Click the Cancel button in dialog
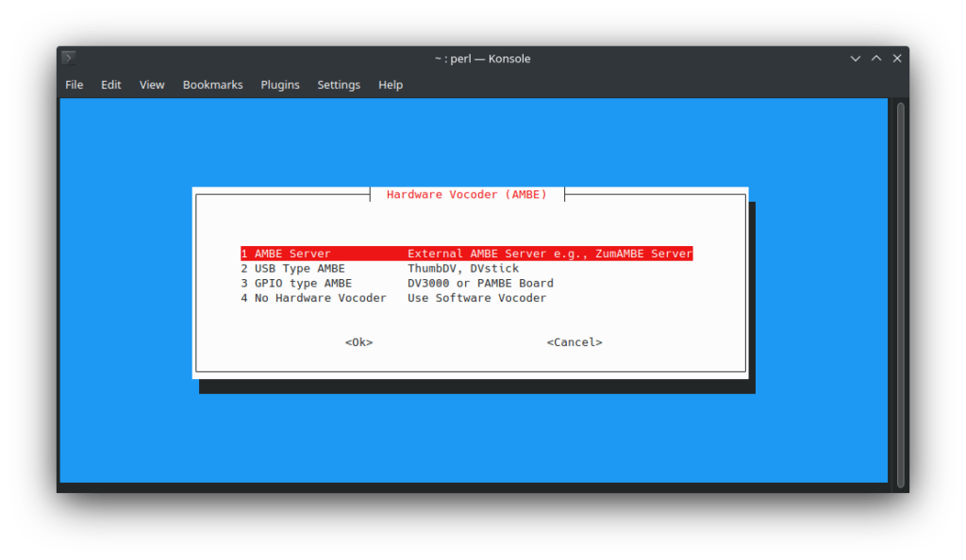 (575, 342)
